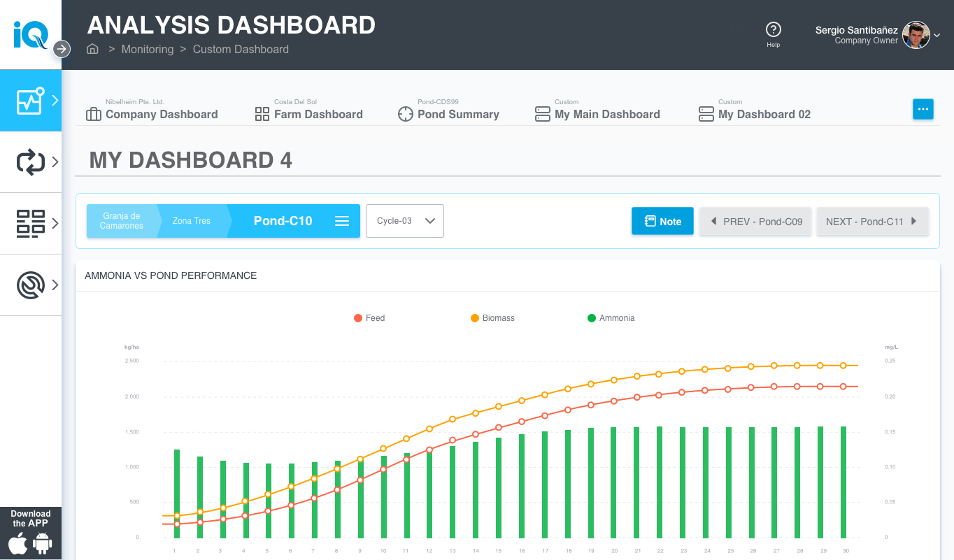Expand user menu next to profile avatar
Screen dimensions: 954x560
937,35
